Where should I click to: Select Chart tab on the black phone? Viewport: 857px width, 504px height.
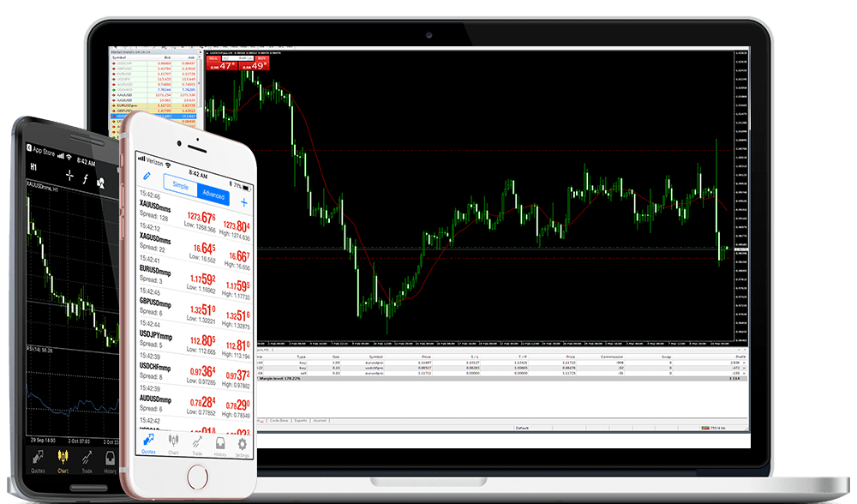(63, 461)
